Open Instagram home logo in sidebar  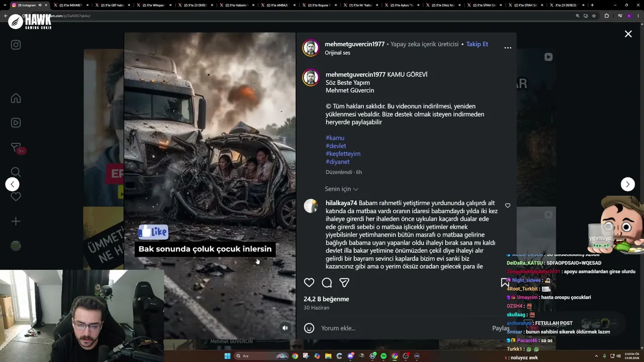tap(16, 45)
